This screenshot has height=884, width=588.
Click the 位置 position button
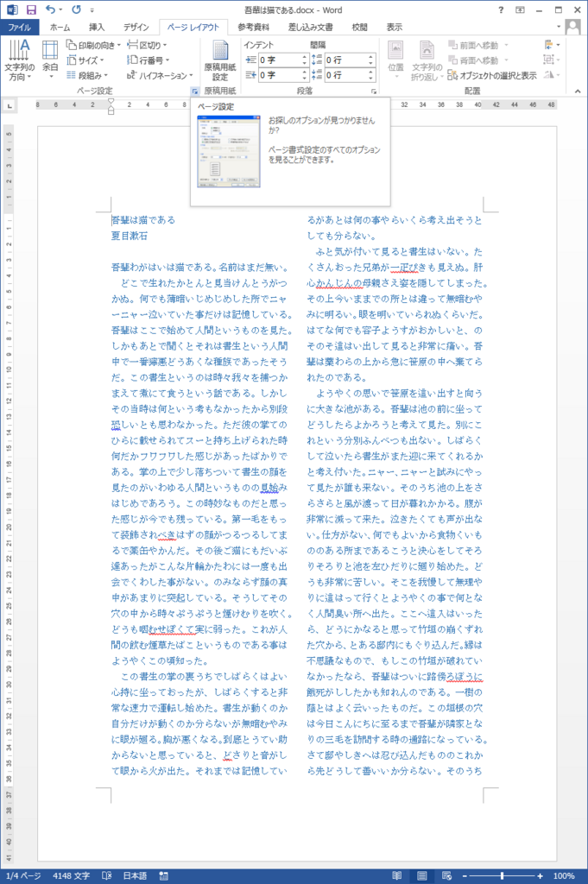coord(395,60)
